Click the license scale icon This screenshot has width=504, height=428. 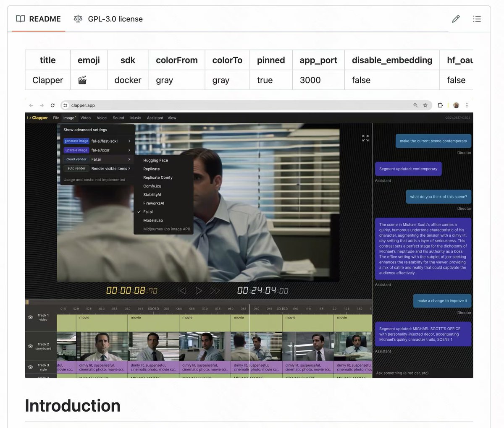78,19
